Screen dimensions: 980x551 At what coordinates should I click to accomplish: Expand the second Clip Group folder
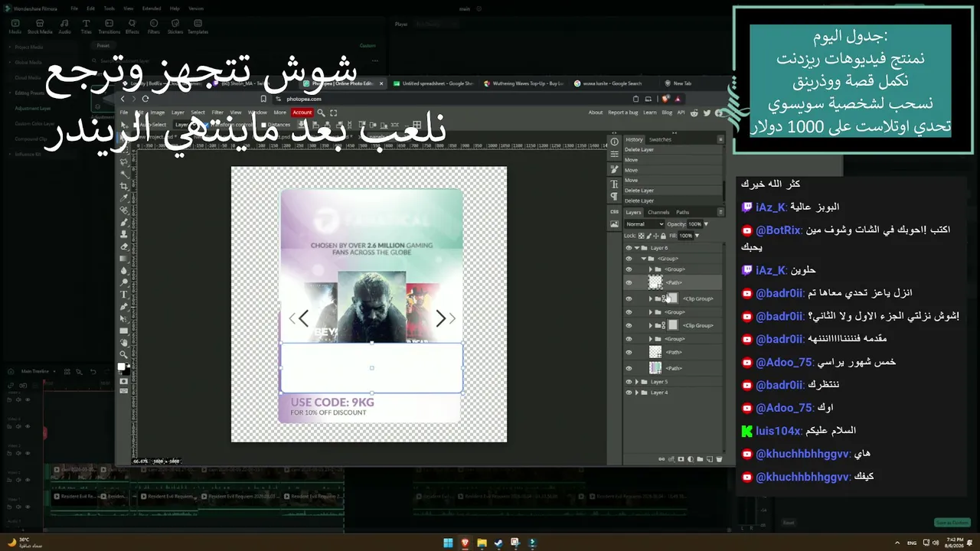tap(651, 325)
